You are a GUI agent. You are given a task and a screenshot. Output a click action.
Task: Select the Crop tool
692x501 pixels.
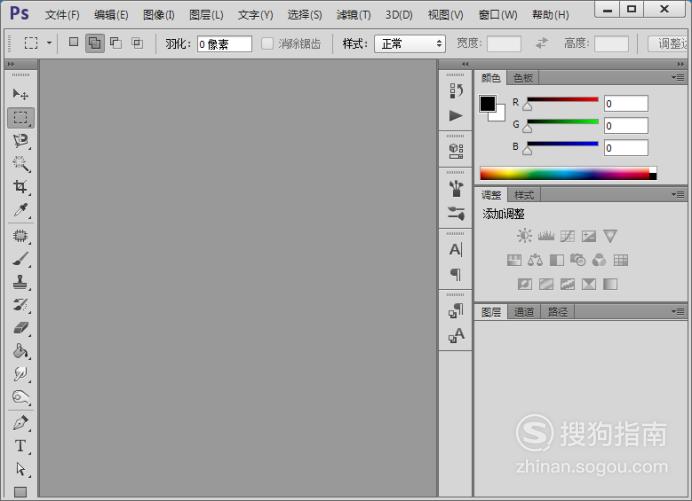[20, 187]
